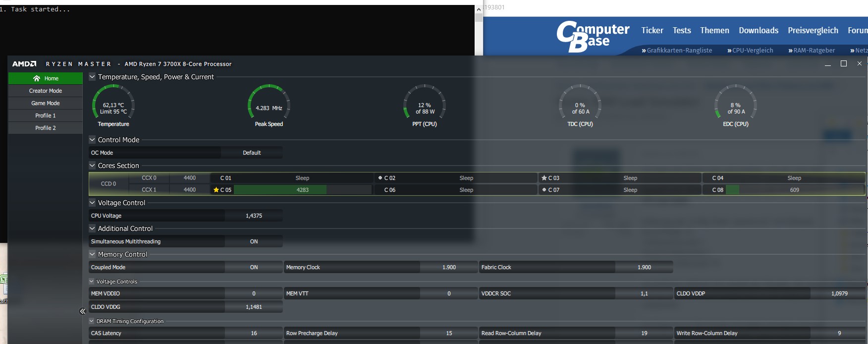Click the OC Mode Default value
The image size is (868, 344).
coord(252,153)
